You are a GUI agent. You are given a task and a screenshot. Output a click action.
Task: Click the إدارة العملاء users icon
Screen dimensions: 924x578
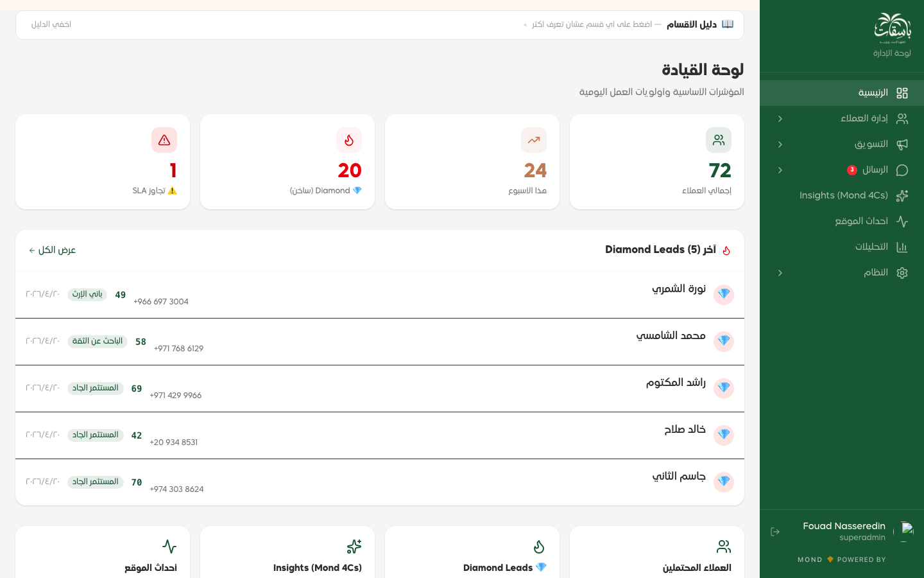click(x=902, y=119)
